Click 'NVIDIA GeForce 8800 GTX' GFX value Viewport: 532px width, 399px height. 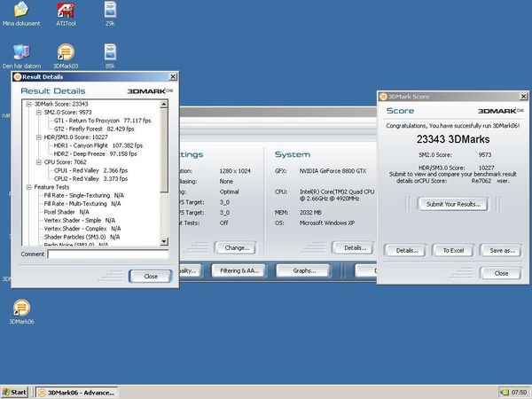point(332,171)
